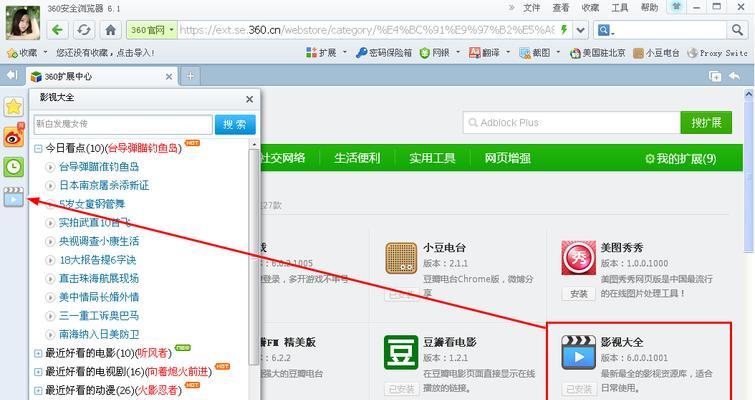755x400 pixels.
Task: Open the favorites star sidebar icon
Action: click(x=13, y=106)
